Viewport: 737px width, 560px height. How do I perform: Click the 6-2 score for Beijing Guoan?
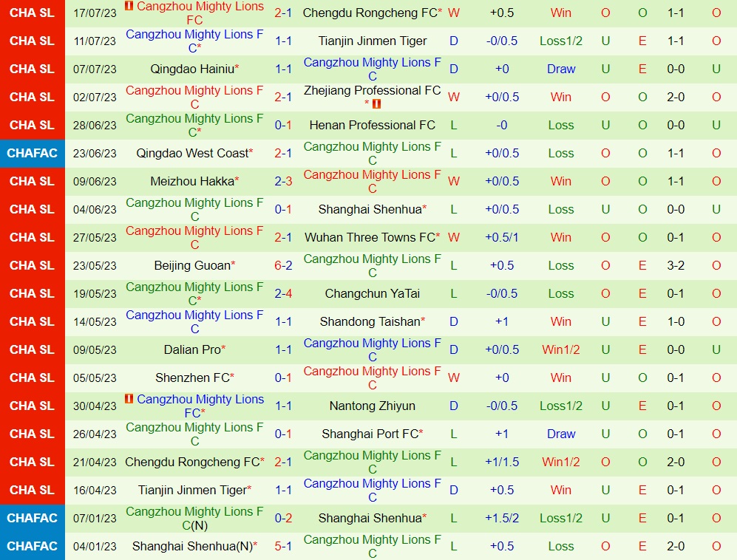point(283,265)
